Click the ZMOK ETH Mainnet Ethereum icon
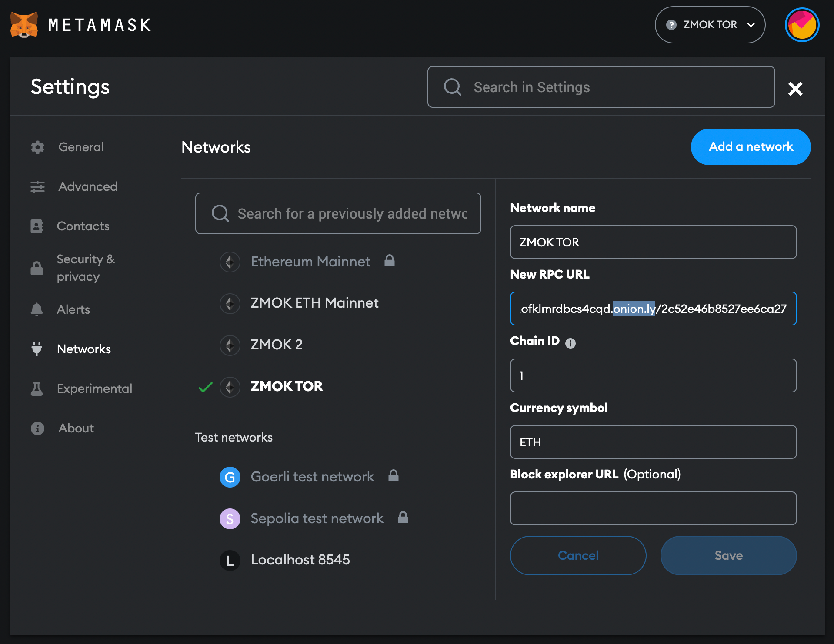Image resolution: width=834 pixels, height=644 pixels. tap(230, 303)
